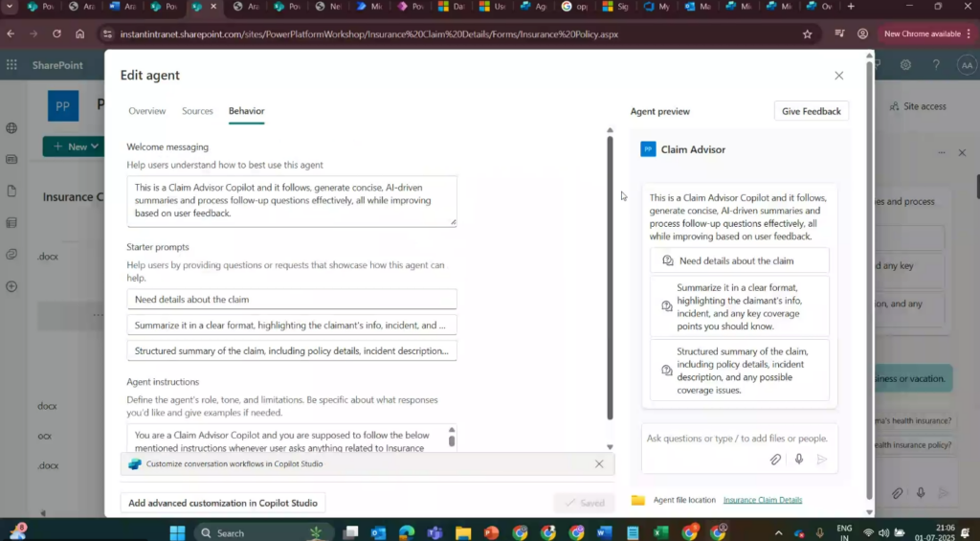
Task: Click scroll-down arrow of behavior pane scrollbar
Action: pyautogui.click(x=610, y=447)
